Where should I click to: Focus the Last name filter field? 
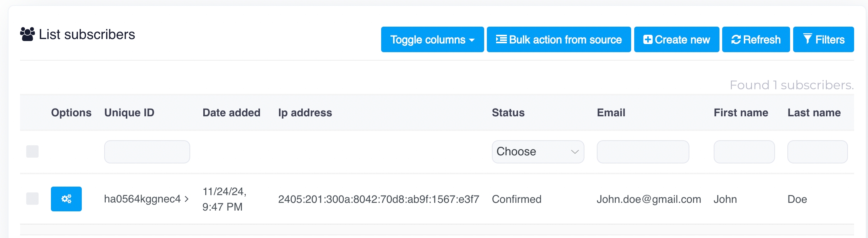pos(817,152)
